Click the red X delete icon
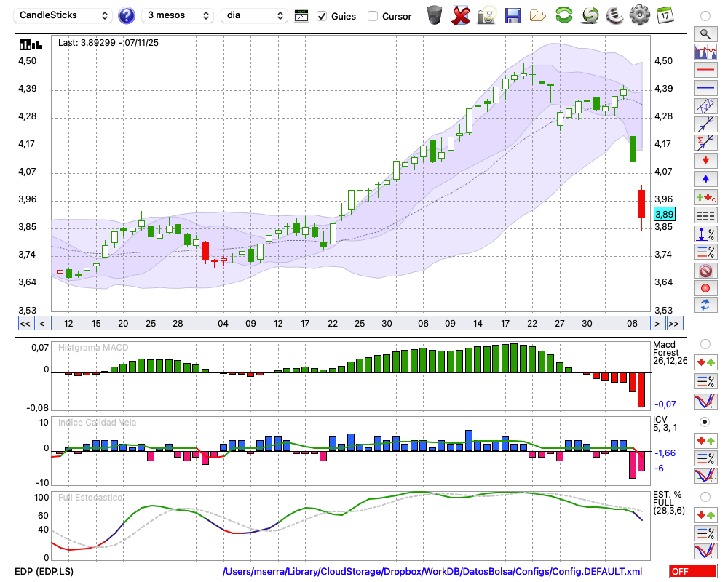The height and width of the screenshot is (582, 728). (461, 15)
